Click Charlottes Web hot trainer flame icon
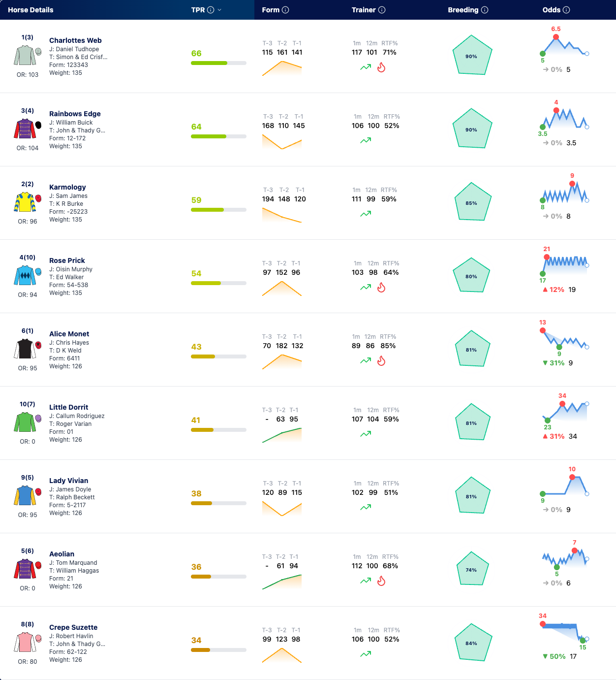The height and width of the screenshot is (680, 616). point(381,67)
